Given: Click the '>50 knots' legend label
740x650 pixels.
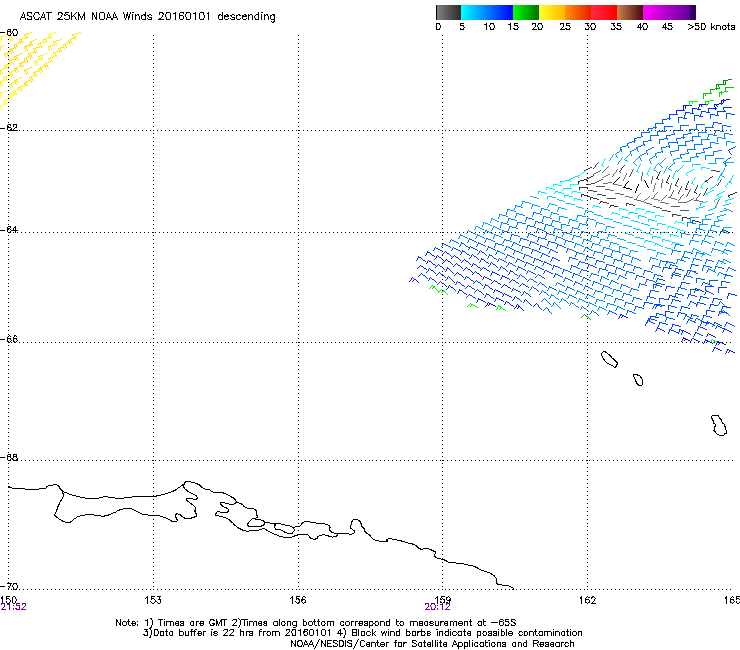Looking at the screenshot, I should point(711,27).
